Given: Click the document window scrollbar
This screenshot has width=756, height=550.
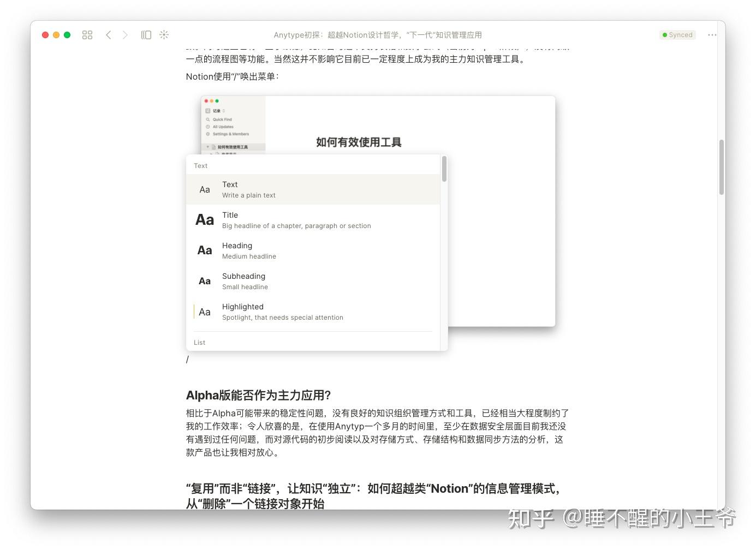Looking at the screenshot, I should coord(722,167).
